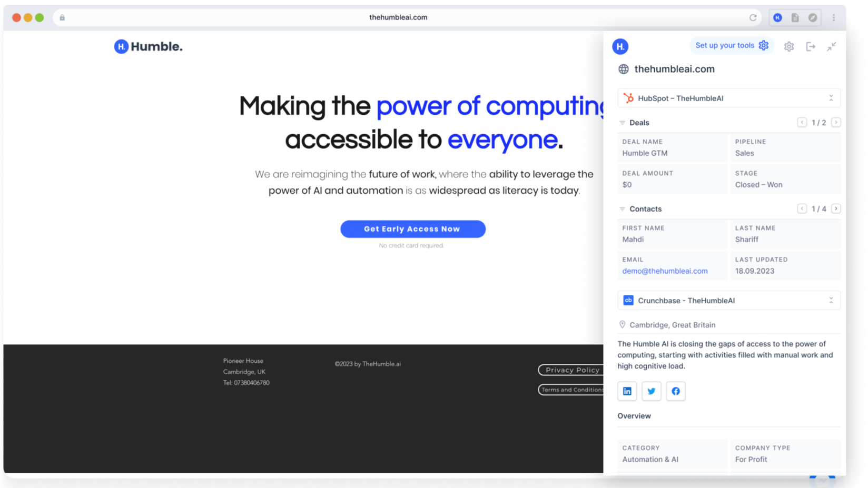Viewport: 868px width, 488px height.
Task: Open the browser three-dot menu
Action: 833,17
